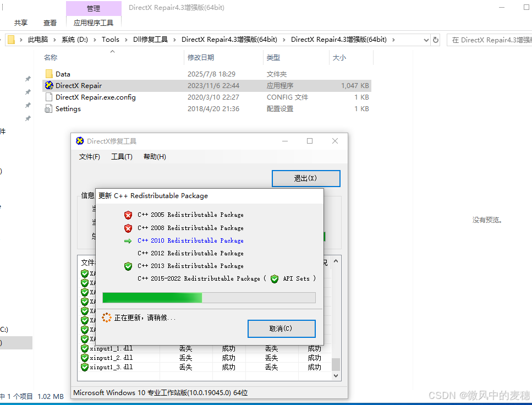
Task: Click the DirectX Repair.exe.config file icon
Action: point(49,97)
